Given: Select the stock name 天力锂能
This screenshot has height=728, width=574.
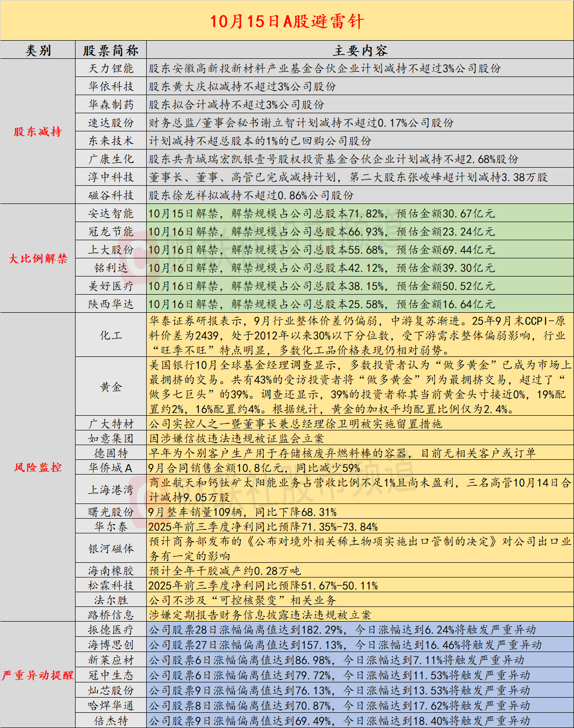Looking at the screenshot, I should click(x=111, y=68).
